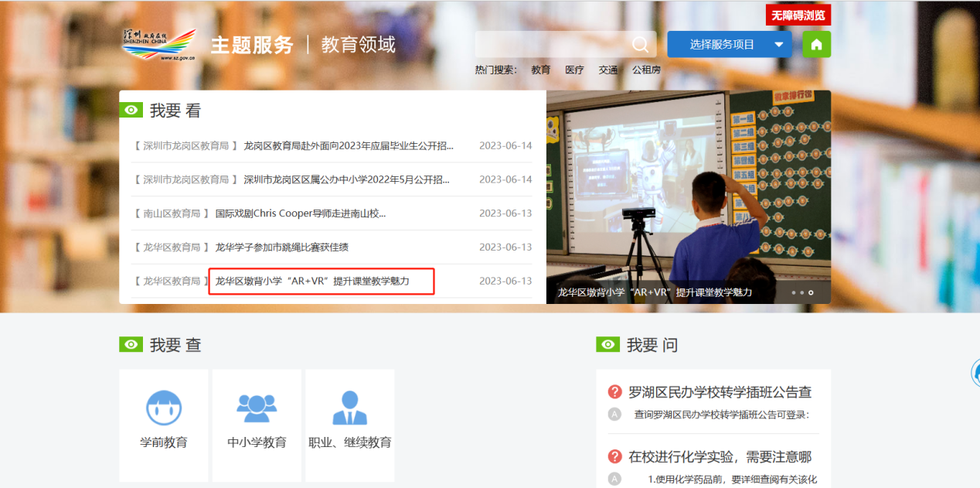Screen dimensions: 980x488
Task: Open the 无障碍浏览 accessibility mode
Action: click(x=798, y=15)
